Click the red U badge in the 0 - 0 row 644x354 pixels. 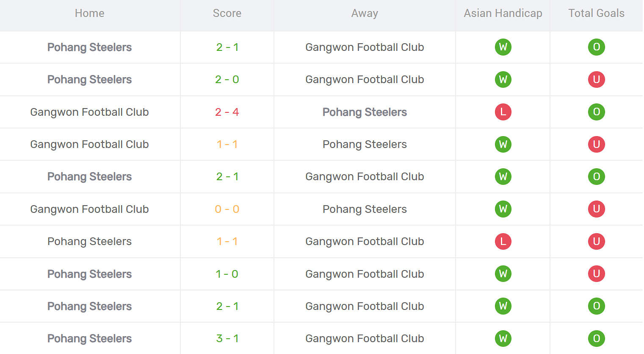[x=596, y=209]
